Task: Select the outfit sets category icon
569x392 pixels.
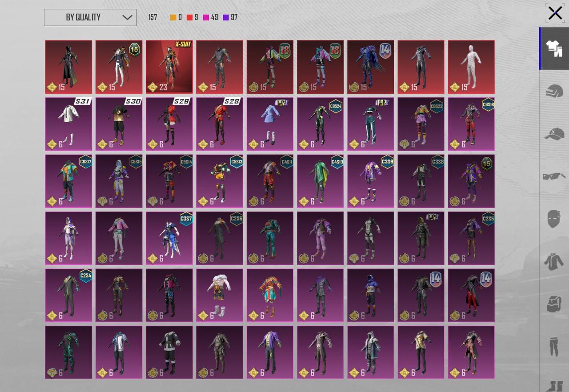Action: pyautogui.click(x=555, y=48)
